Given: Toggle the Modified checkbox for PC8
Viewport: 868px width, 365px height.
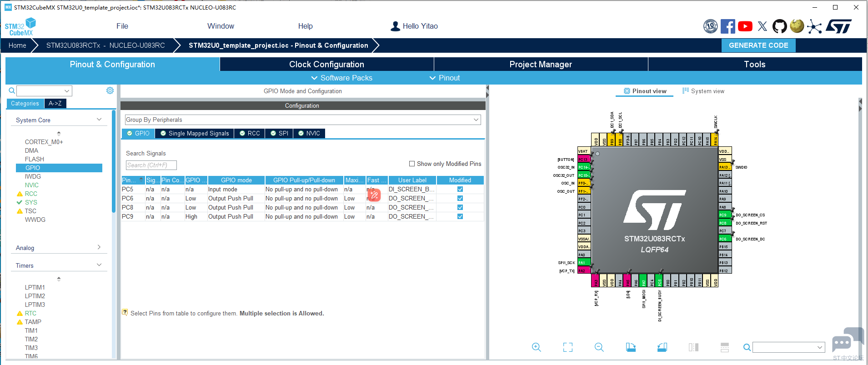Looking at the screenshot, I should tap(460, 207).
